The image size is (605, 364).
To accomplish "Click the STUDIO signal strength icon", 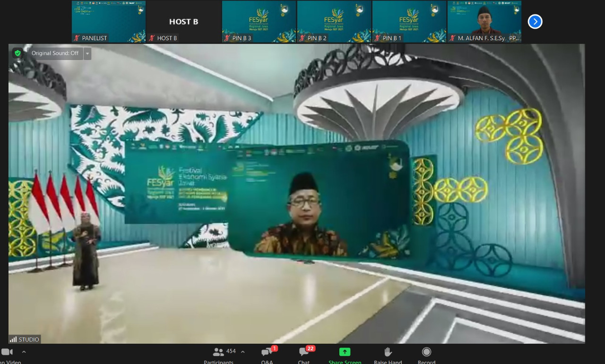I will (x=13, y=339).
